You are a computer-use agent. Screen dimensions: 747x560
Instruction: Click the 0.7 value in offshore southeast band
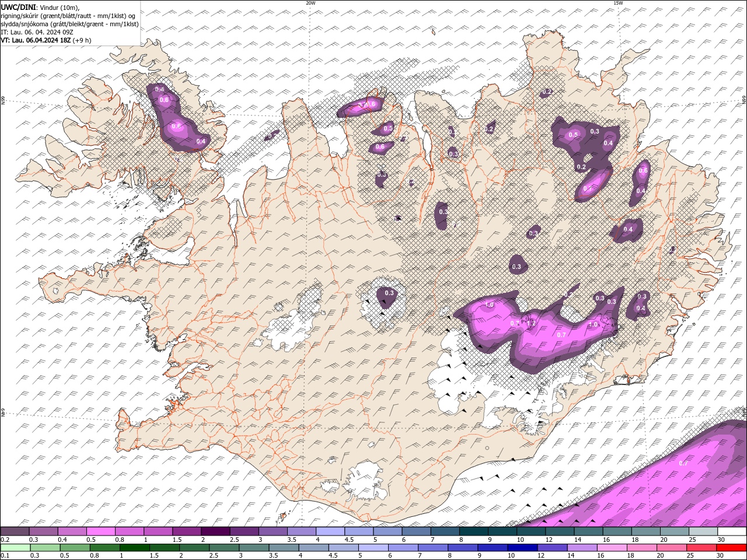pos(683,463)
